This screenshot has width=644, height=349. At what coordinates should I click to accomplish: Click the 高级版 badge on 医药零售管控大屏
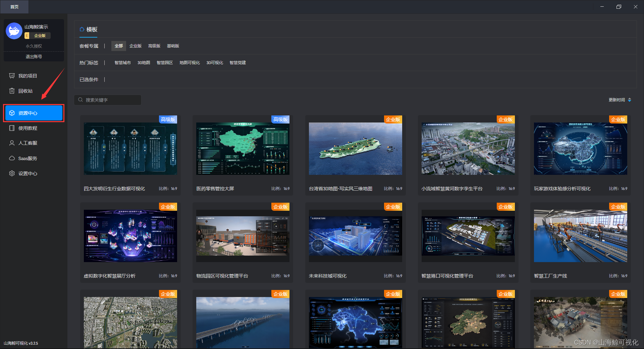tap(280, 119)
